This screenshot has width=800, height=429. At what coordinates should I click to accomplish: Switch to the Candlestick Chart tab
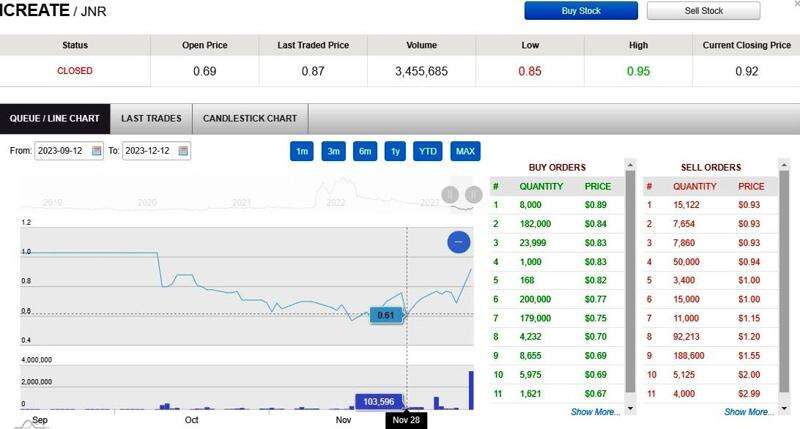pyautogui.click(x=250, y=118)
